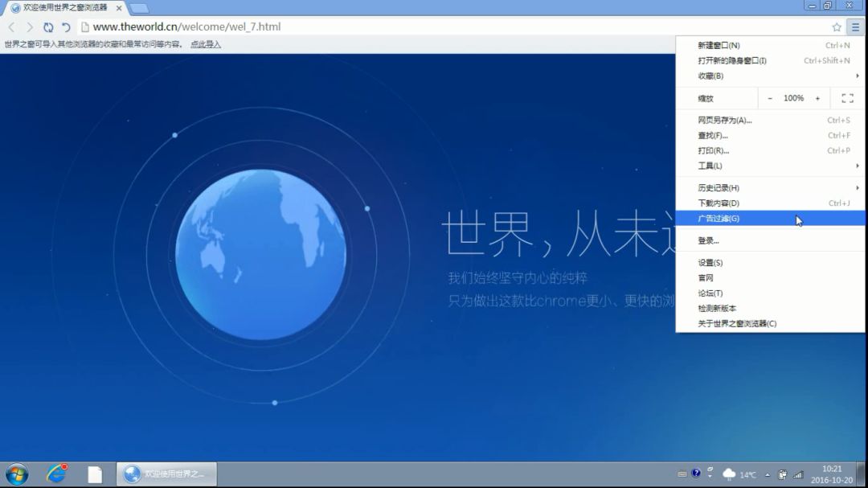This screenshot has width=868, height=488.
Task: Click the forward navigation arrow
Action: coord(30,27)
